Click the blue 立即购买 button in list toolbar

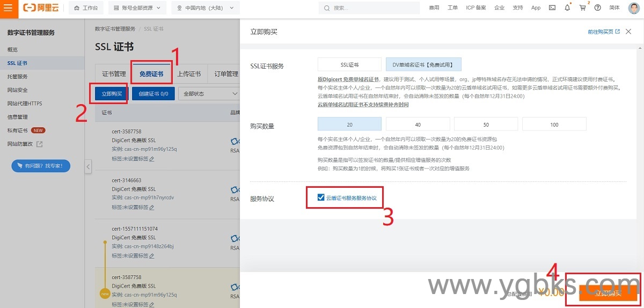click(x=112, y=93)
